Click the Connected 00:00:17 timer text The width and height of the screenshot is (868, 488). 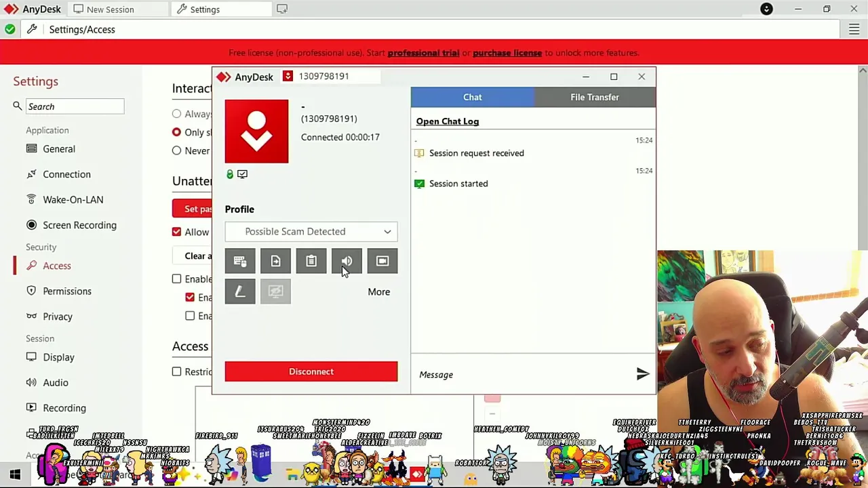pyautogui.click(x=340, y=137)
